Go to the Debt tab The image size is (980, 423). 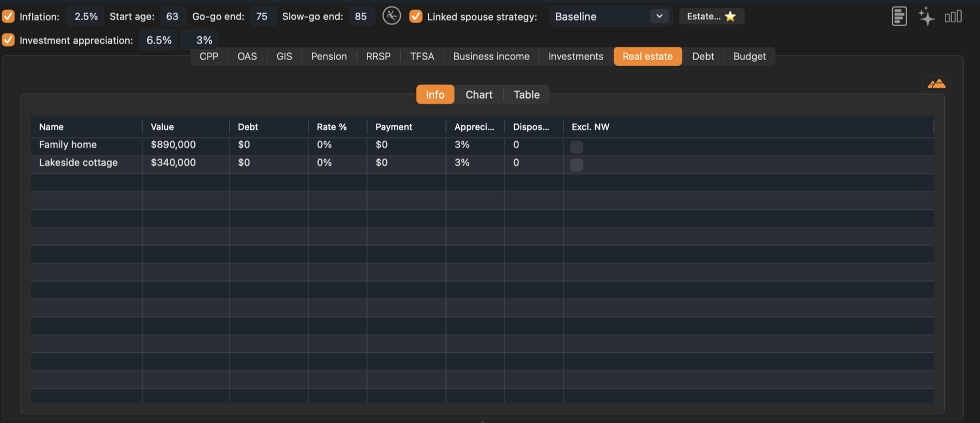tap(703, 56)
